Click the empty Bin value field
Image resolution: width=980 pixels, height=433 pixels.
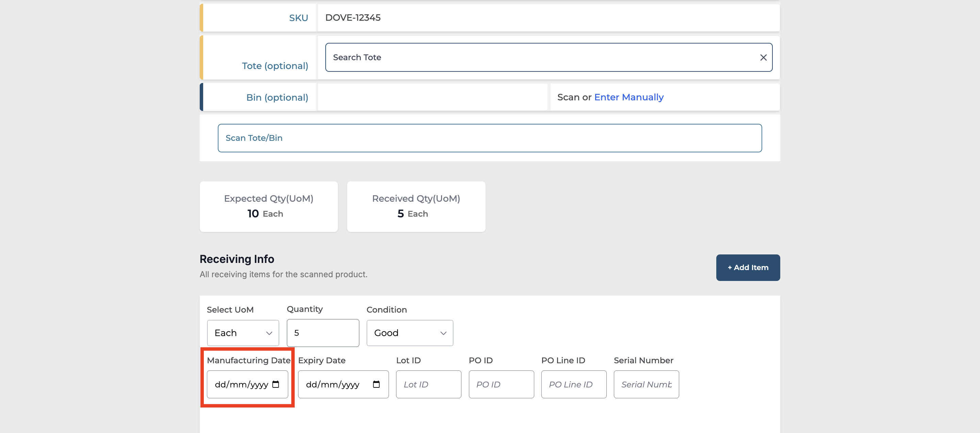point(432,97)
